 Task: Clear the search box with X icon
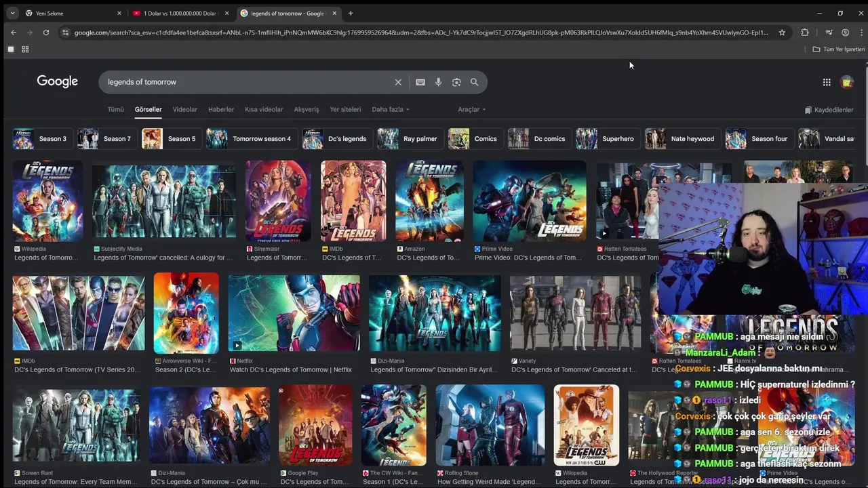pos(398,82)
